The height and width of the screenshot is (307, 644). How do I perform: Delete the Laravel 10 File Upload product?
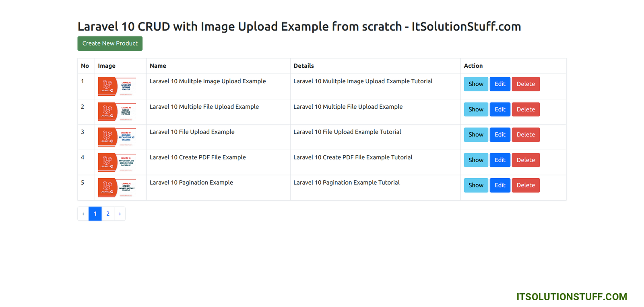[526, 135]
